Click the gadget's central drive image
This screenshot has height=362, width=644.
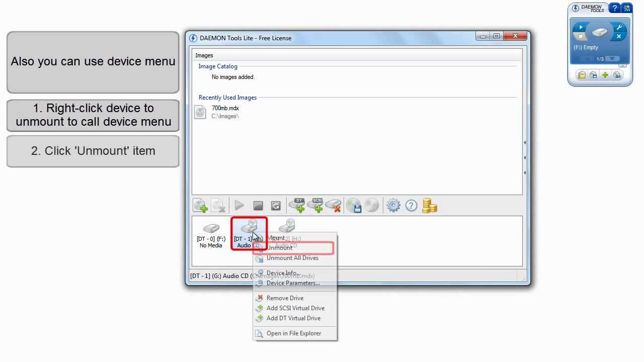(x=600, y=32)
